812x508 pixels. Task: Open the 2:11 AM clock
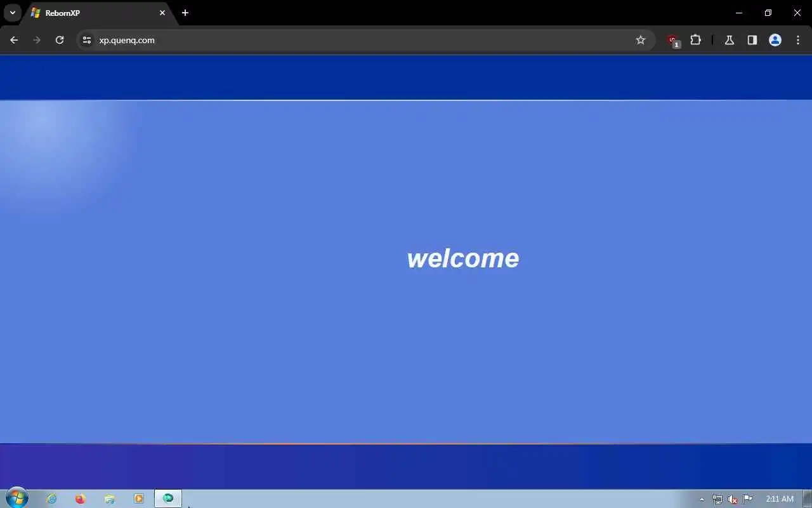780,499
